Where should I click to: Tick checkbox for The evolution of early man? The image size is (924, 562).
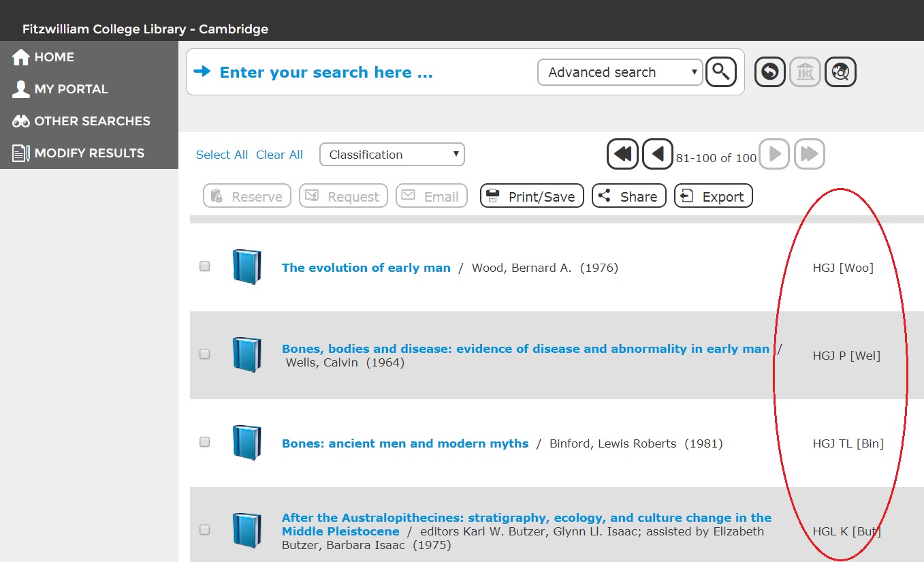(x=204, y=266)
